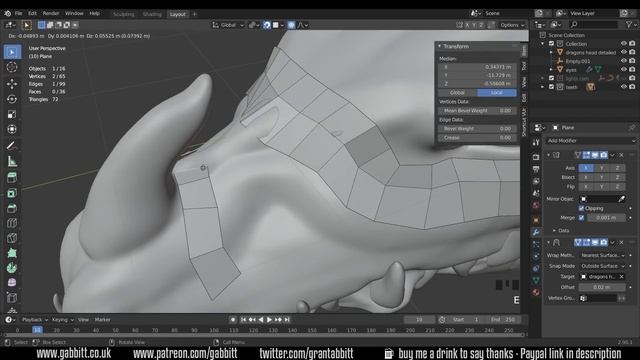Toggle proportional editing in header
Image resolution: width=640 pixels, height=360 pixels.
point(291,25)
